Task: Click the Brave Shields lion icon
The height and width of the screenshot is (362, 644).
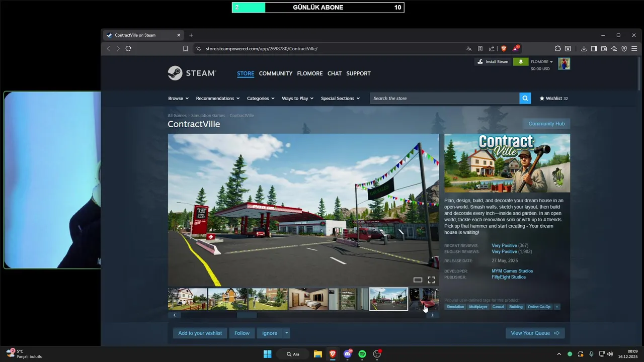Action: pos(504,49)
